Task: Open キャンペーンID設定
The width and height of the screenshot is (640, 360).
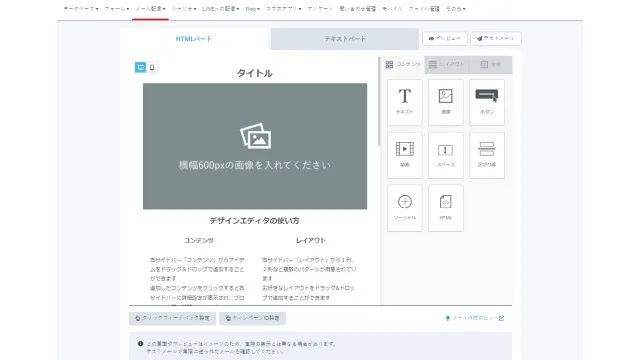Action: [252, 318]
